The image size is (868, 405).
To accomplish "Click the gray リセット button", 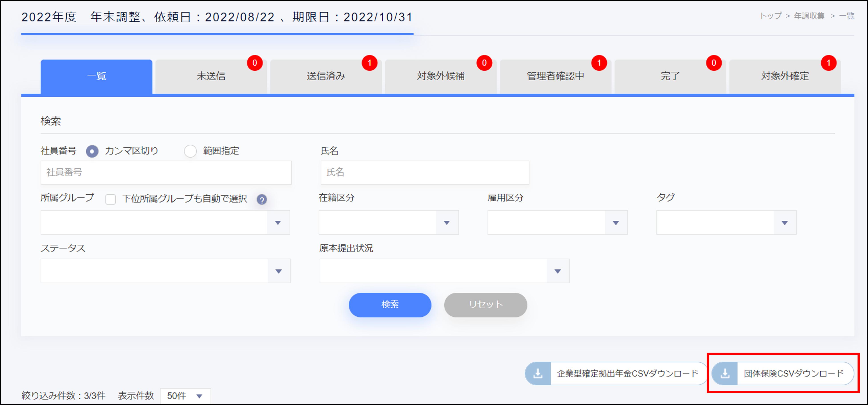I will pos(486,305).
